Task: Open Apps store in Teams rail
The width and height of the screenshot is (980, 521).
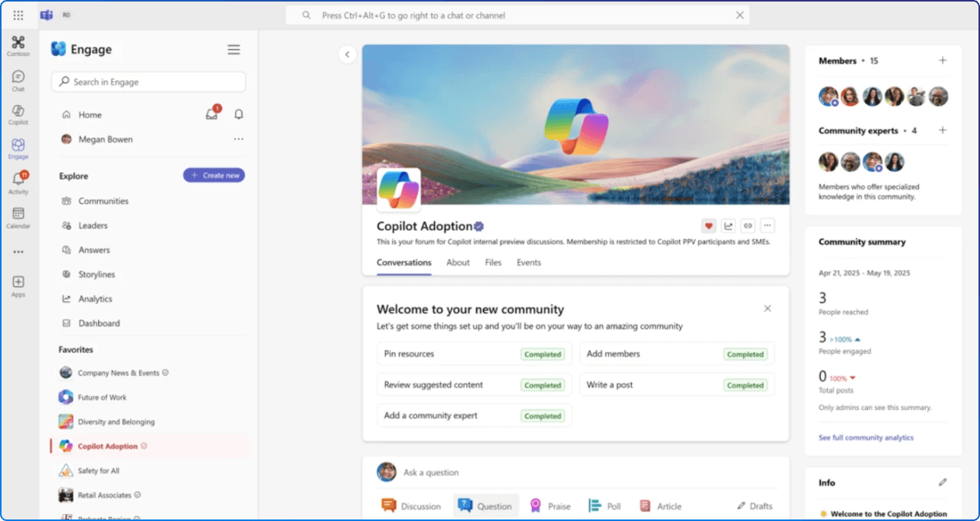Action: [x=18, y=287]
